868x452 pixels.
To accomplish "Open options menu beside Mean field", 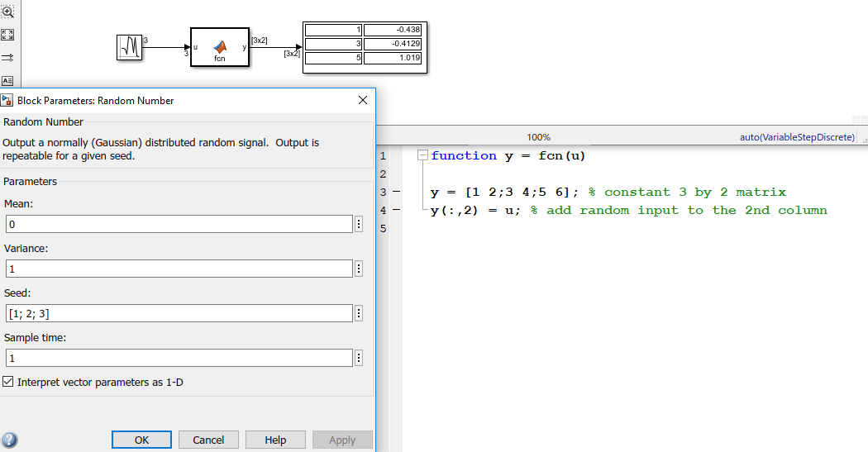I will tap(359, 224).
